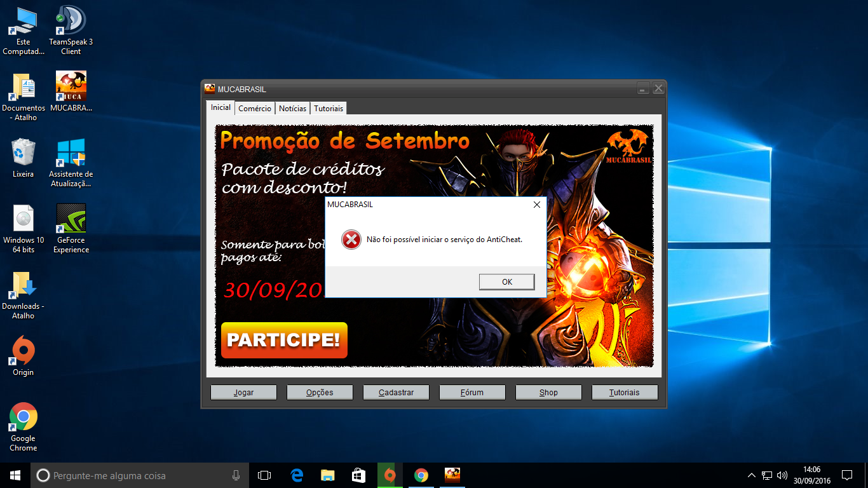
Task: Open Origin desktop shortcut
Action: tap(24, 351)
